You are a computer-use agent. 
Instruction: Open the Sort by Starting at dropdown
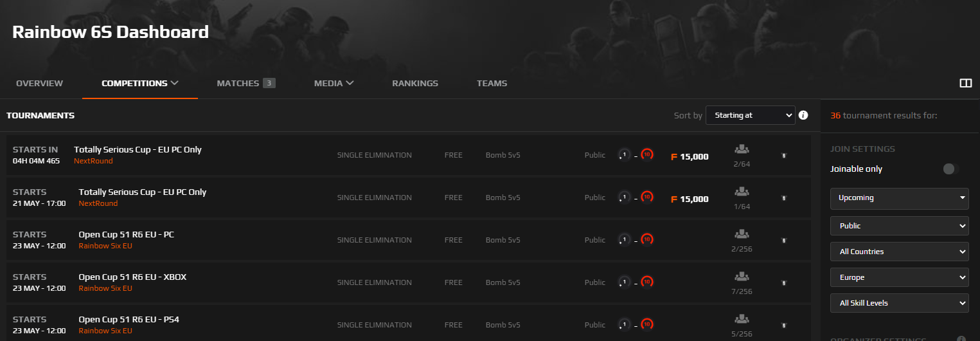(x=751, y=115)
